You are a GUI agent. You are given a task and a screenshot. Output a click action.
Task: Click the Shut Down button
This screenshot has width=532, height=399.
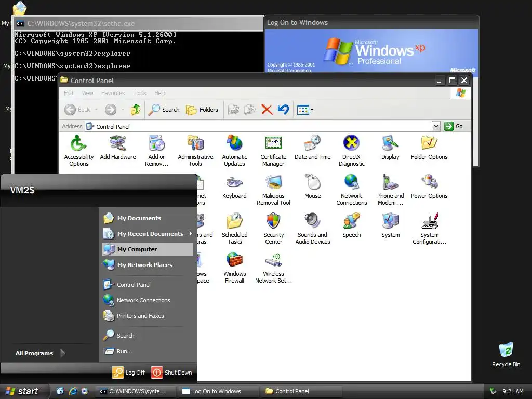pyautogui.click(x=171, y=373)
